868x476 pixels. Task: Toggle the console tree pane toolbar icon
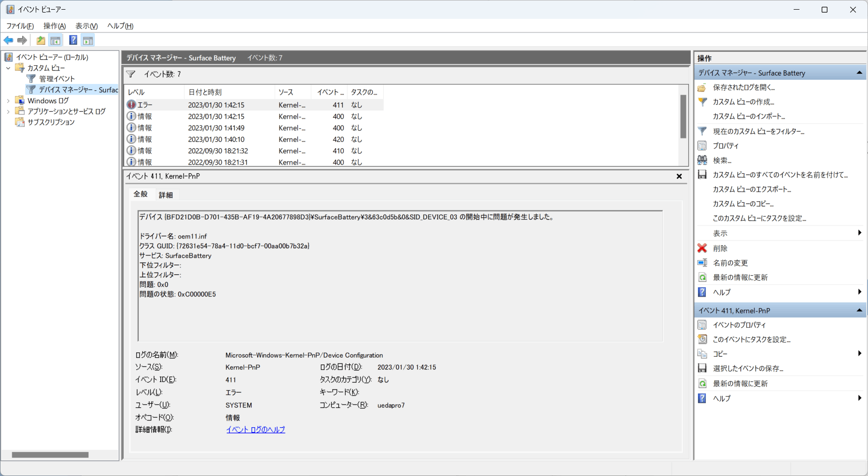pyautogui.click(x=56, y=41)
